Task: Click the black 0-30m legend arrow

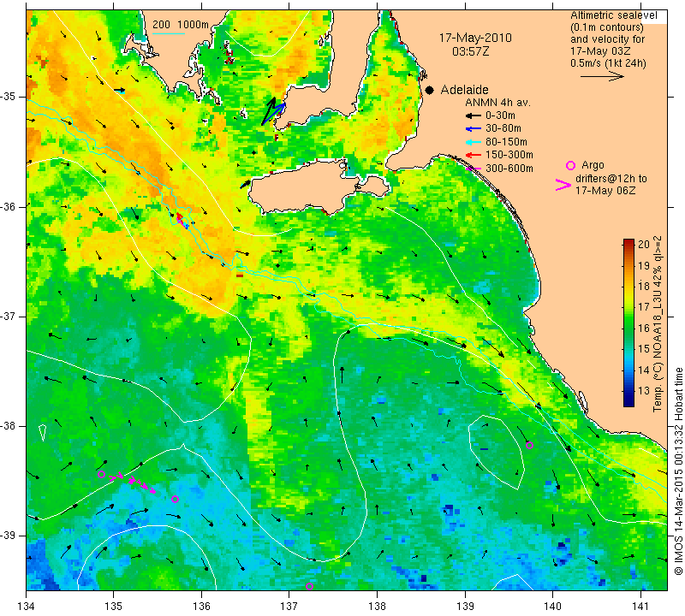Action: click(473, 115)
